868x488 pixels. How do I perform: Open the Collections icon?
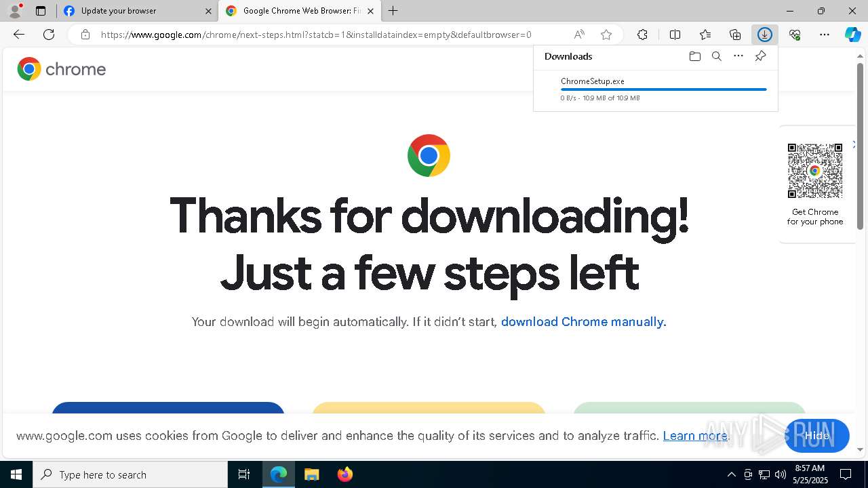(x=735, y=35)
